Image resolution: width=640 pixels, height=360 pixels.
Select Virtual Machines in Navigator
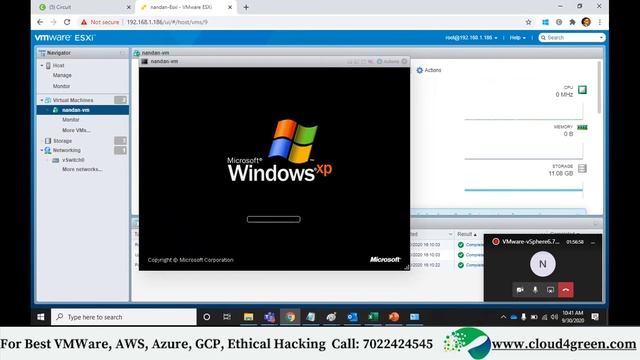73,100
